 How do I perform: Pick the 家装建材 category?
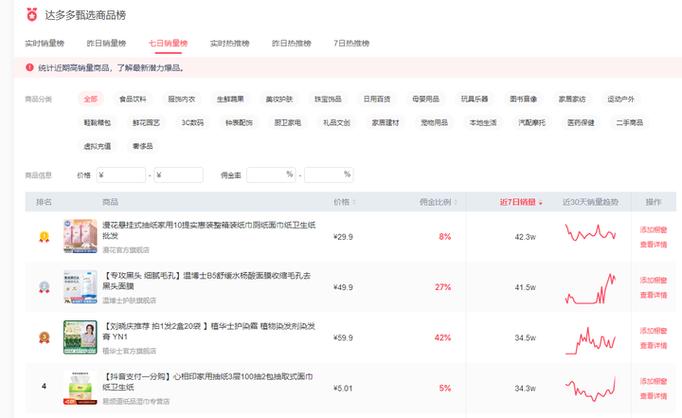point(385,123)
